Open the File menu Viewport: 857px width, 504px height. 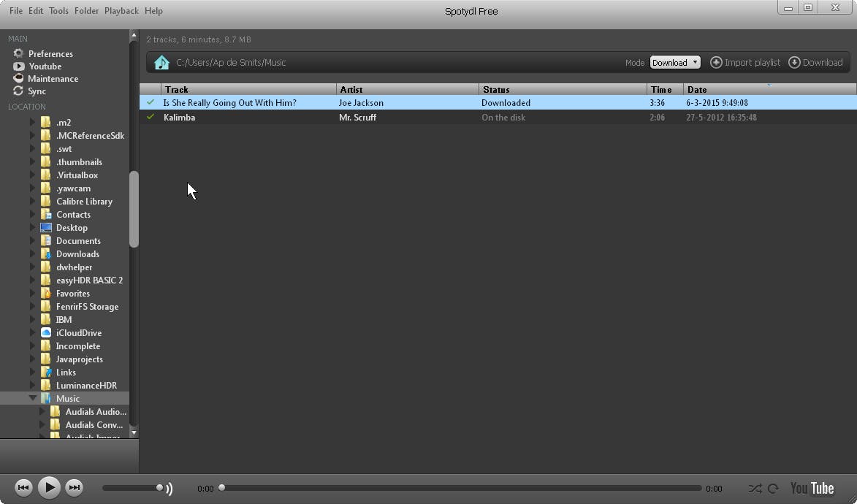(16, 11)
